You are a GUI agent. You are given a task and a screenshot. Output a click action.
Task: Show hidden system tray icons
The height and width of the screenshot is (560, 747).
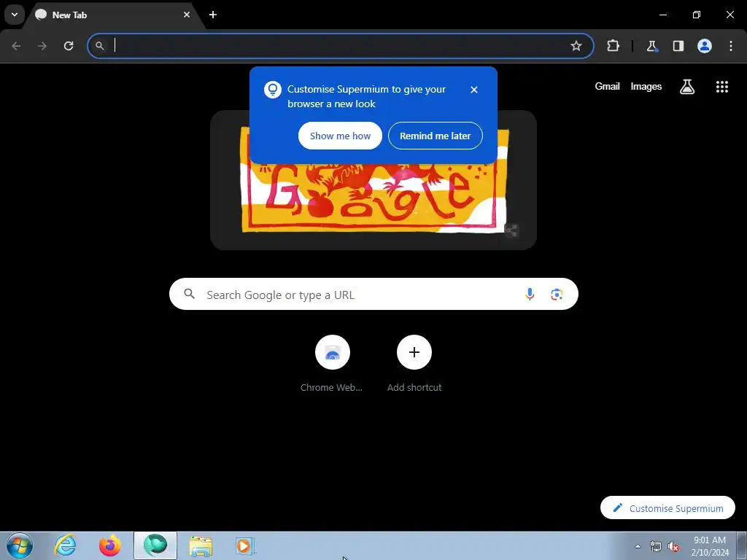638,546
